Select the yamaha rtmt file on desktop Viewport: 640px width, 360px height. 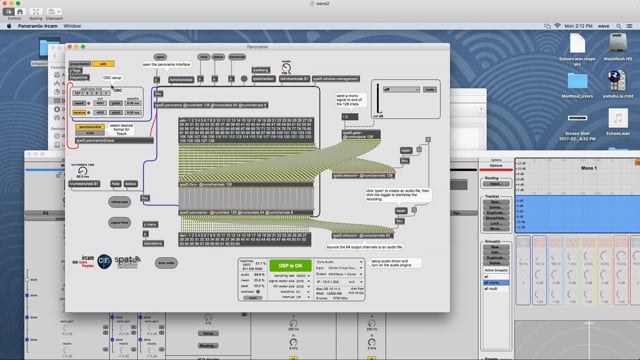coord(618,81)
